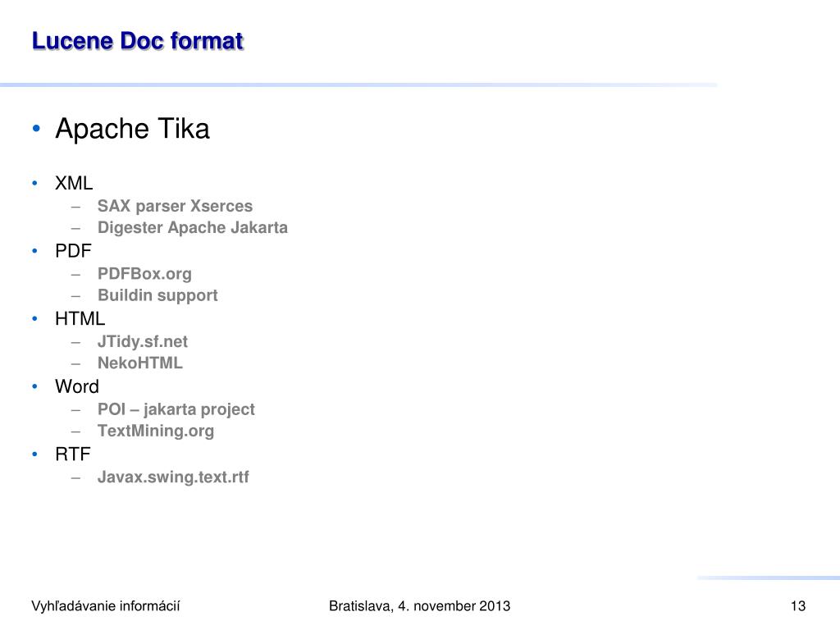Select 'Javax.swing.text.rtf' sub-item
Image resolution: width=840 pixels, height=630 pixels.
(x=173, y=477)
